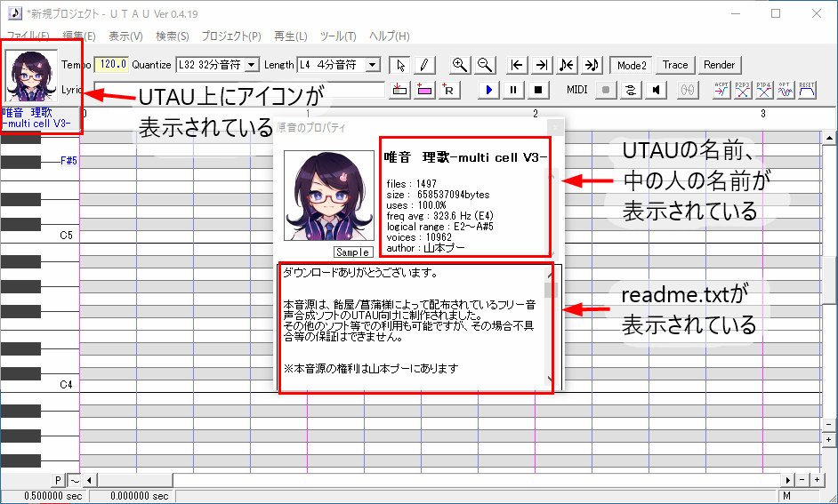The height and width of the screenshot is (504, 838).
Task: Click the Render button
Action: [720, 65]
